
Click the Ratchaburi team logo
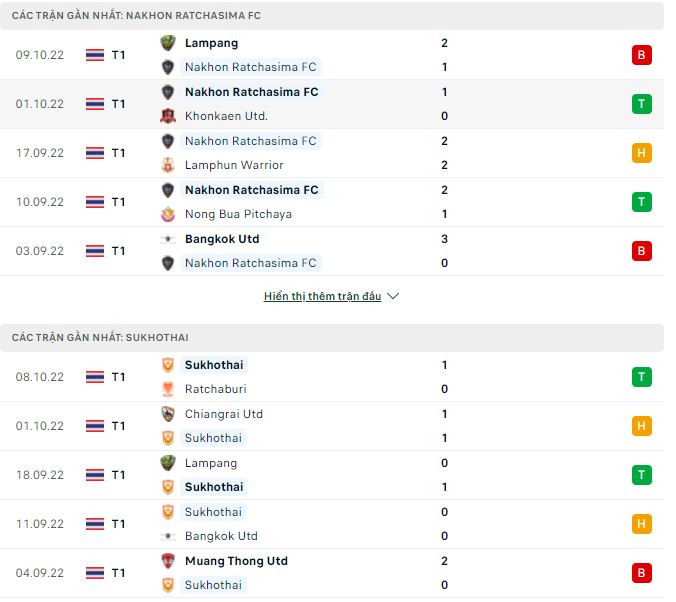168,389
